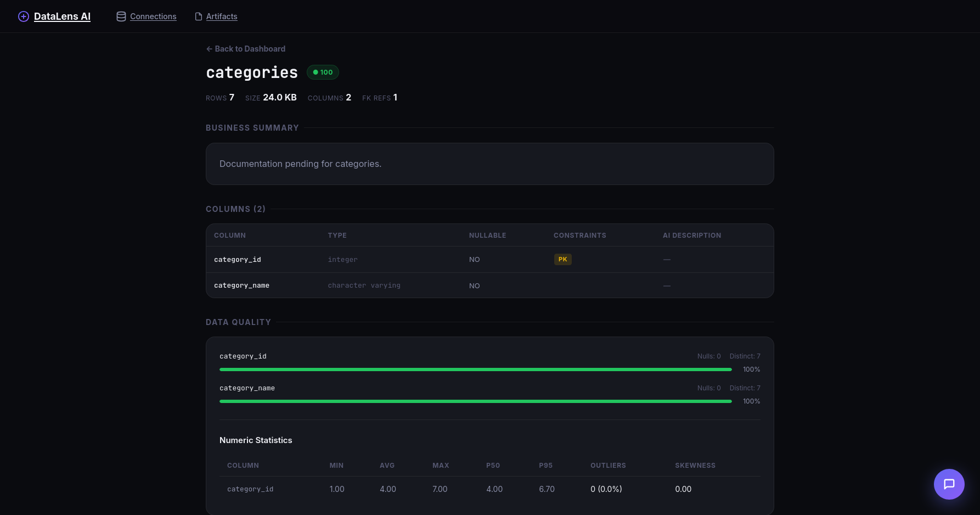Image resolution: width=980 pixels, height=515 pixels.
Task: Click the DATA QUALITY section heading
Action: coord(238,322)
